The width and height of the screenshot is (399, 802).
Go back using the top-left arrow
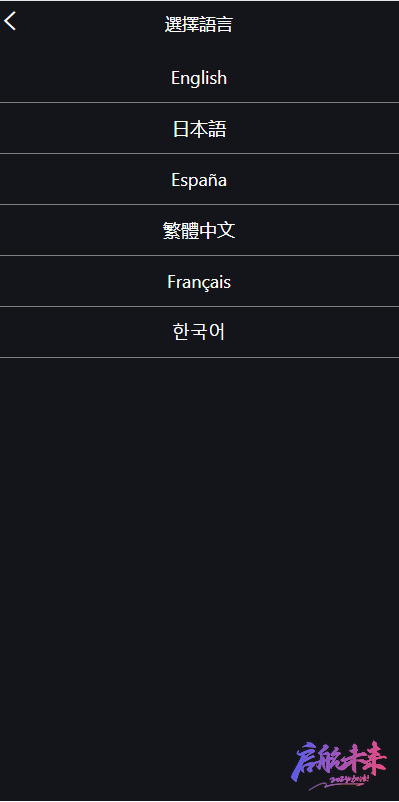click(x=10, y=21)
